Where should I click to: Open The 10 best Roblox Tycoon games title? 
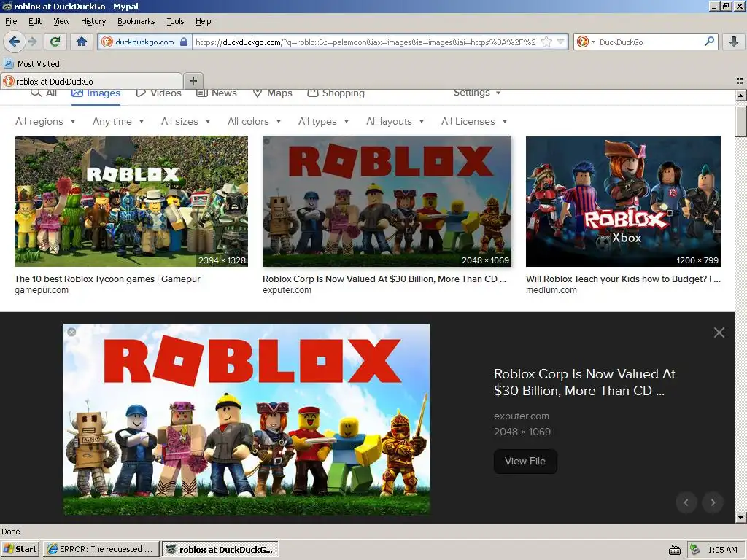107,279
